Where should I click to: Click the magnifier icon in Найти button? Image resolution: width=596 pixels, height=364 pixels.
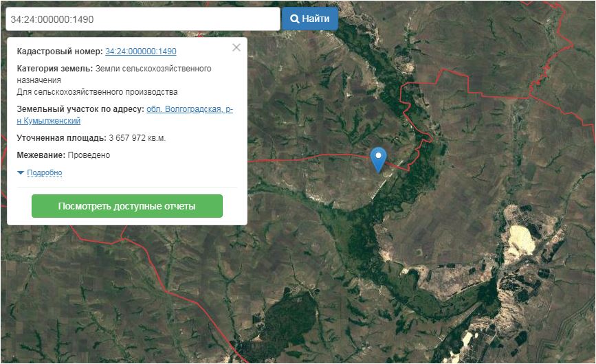click(x=295, y=19)
